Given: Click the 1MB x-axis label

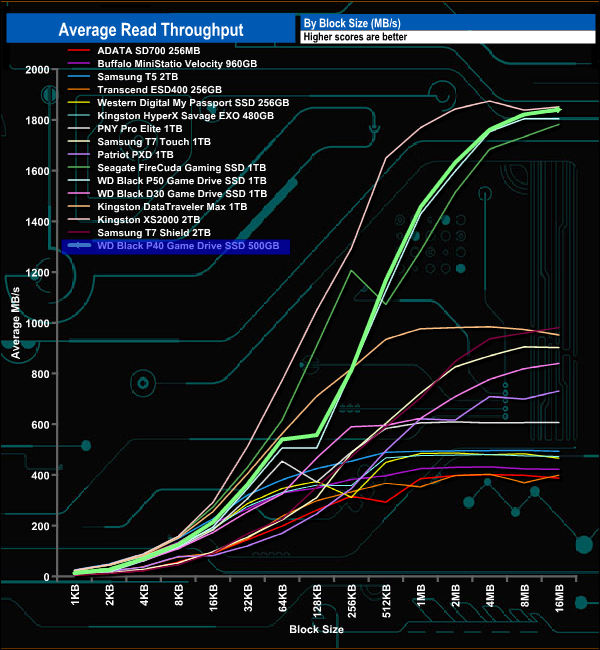Looking at the screenshot, I should 421,595.
